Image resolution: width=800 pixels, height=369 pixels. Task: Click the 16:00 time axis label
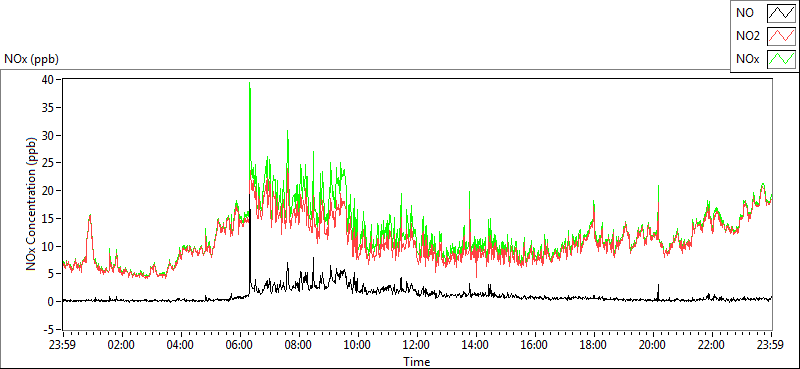click(535, 344)
